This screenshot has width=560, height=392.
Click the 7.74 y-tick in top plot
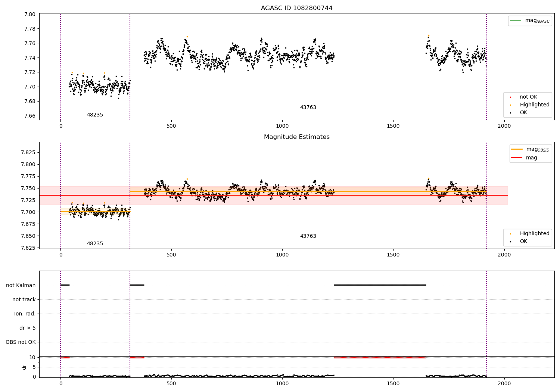click(30, 58)
